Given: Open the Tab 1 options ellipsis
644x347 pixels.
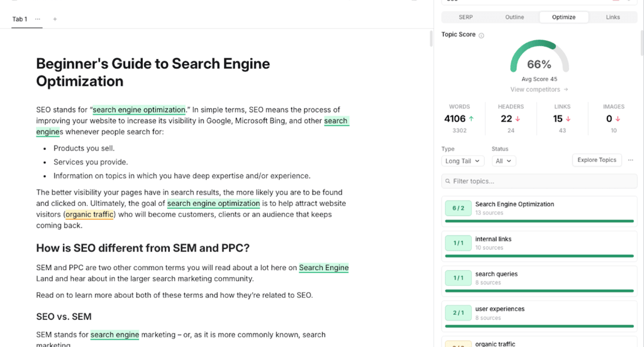Looking at the screenshot, I should pos(38,19).
